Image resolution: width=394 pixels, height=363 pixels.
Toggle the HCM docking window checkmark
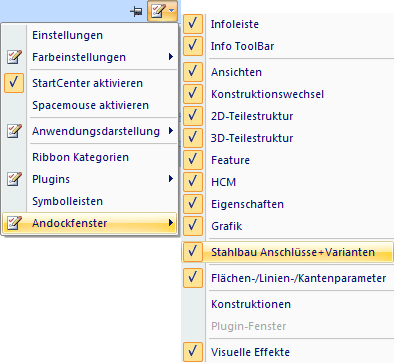[x=193, y=182]
